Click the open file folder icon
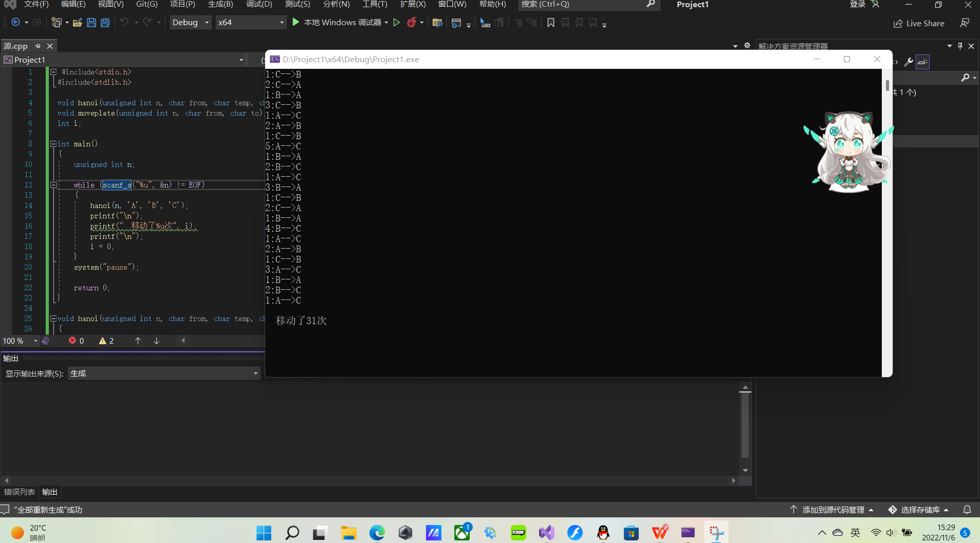This screenshot has height=543, width=980. coord(78,23)
